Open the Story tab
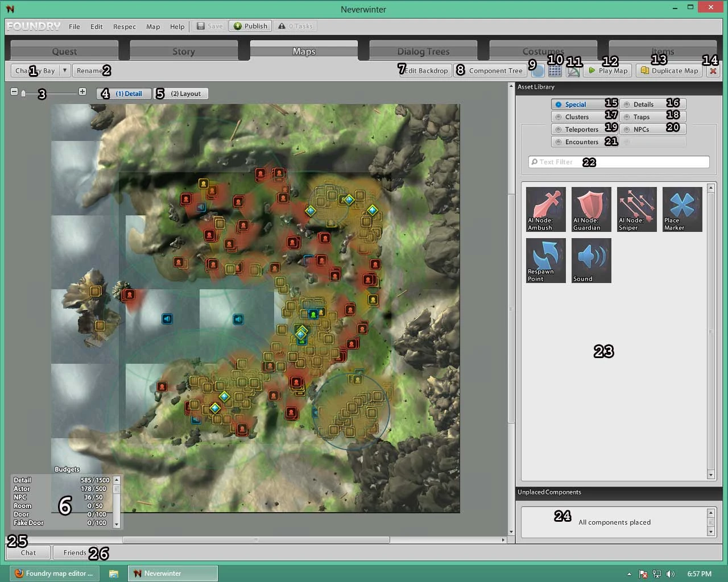728x582 pixels. pos(184,51)
